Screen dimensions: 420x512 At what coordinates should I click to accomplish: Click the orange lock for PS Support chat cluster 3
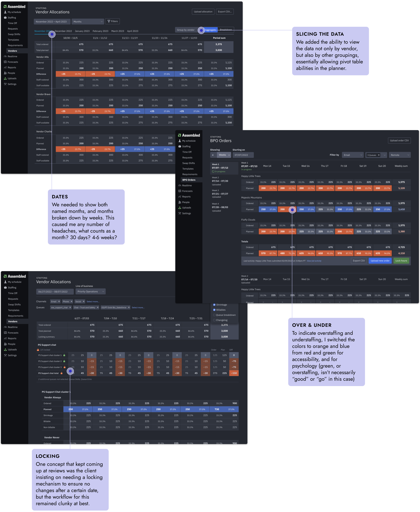(x=65, y=367)
